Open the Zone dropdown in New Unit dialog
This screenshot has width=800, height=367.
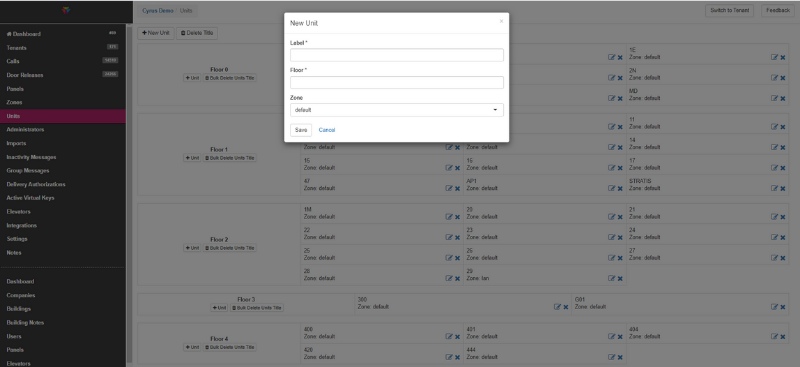click(396, 110)
